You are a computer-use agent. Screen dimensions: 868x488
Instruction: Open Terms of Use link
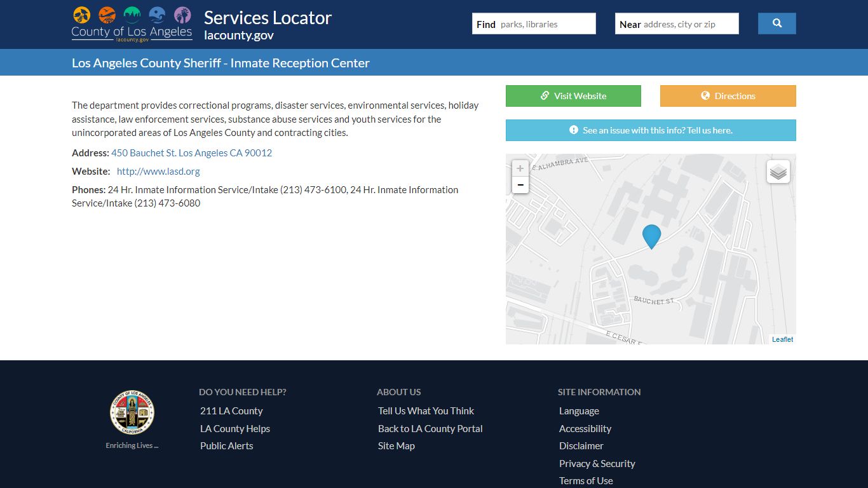[586, 481]
